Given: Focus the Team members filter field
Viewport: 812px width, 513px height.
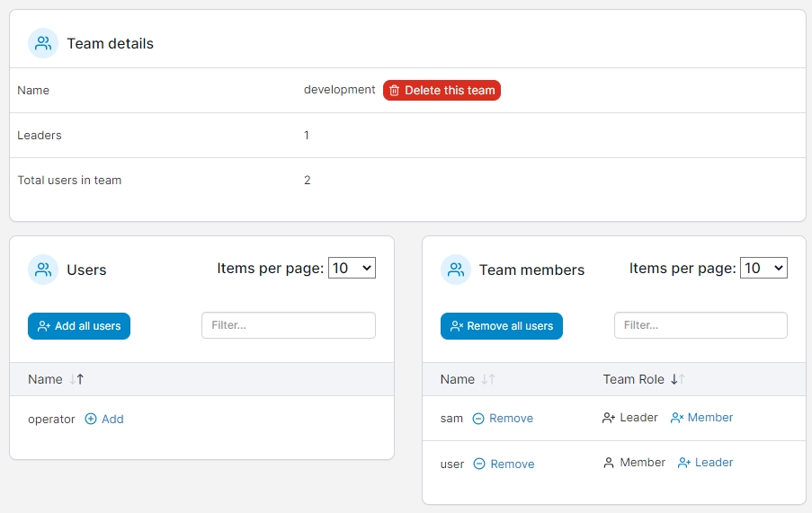Looking at the screenshot, I should click(x=700, y=325).
